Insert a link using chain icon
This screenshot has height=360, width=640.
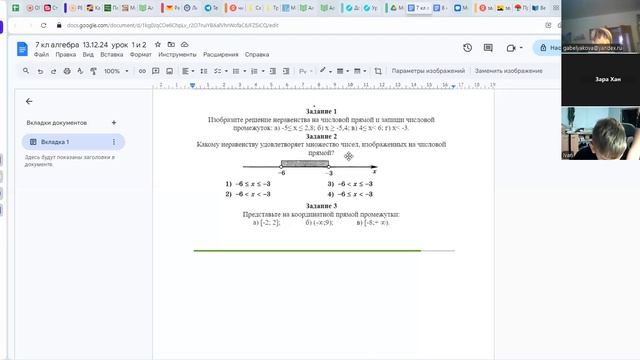(142, 71)
